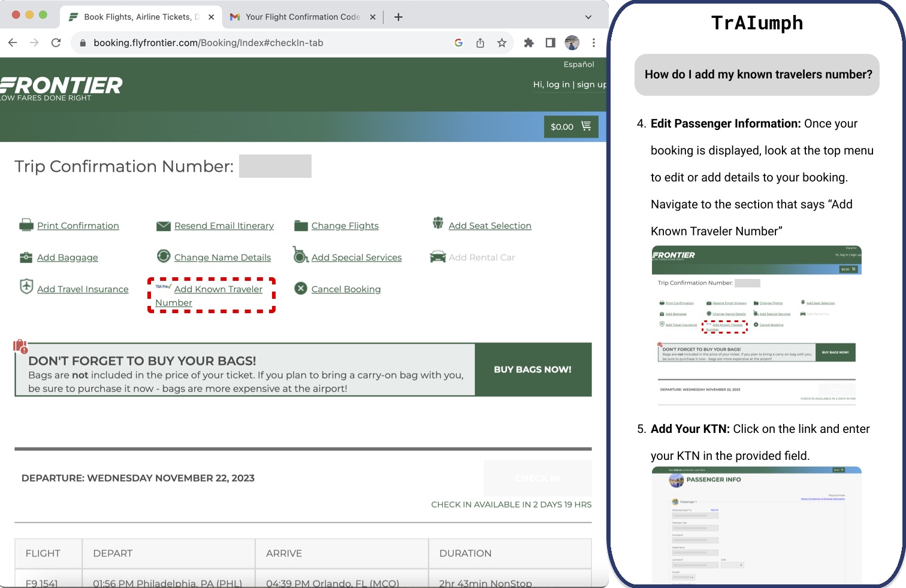Toggle the browser side panel icon
The height and width of the screenshot is (588, 906).
550,43
